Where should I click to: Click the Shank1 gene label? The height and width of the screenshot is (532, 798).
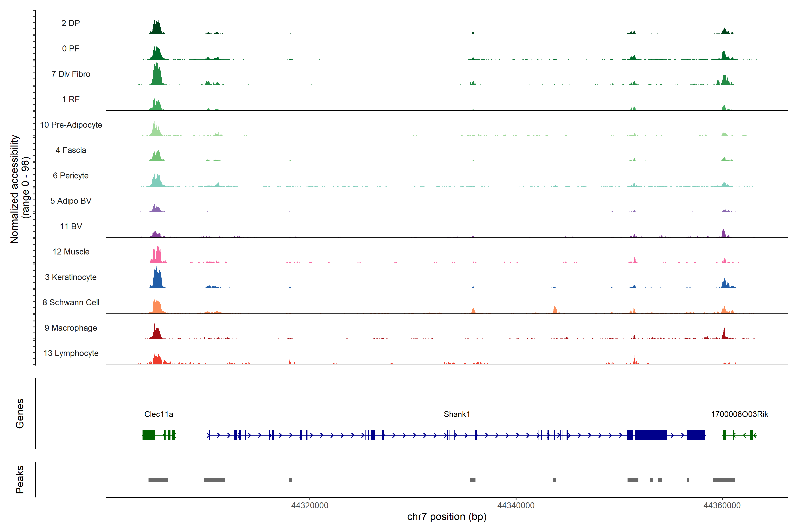pos(457,414)
